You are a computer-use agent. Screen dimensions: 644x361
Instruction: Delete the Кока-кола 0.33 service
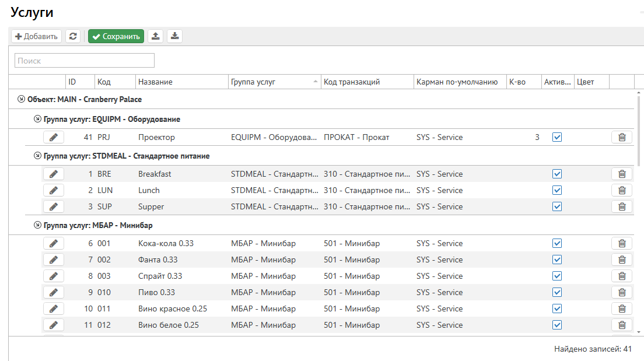coord(621,243)
